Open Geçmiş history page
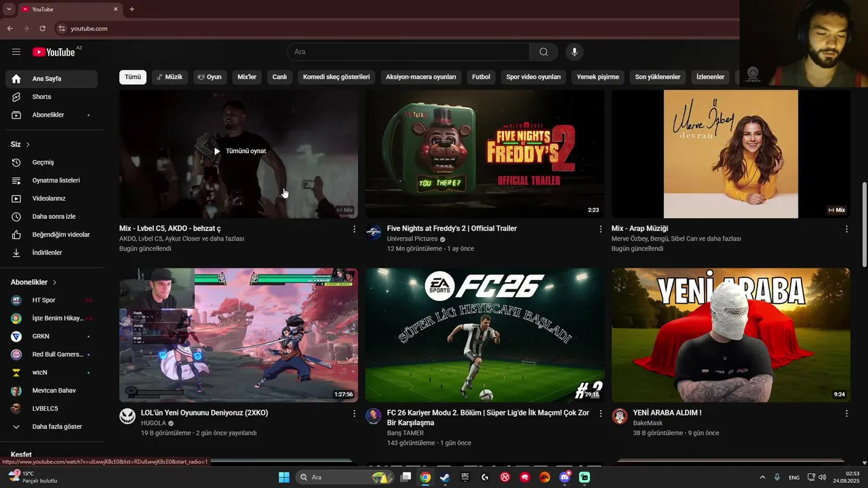 click(x=52, y=163)
